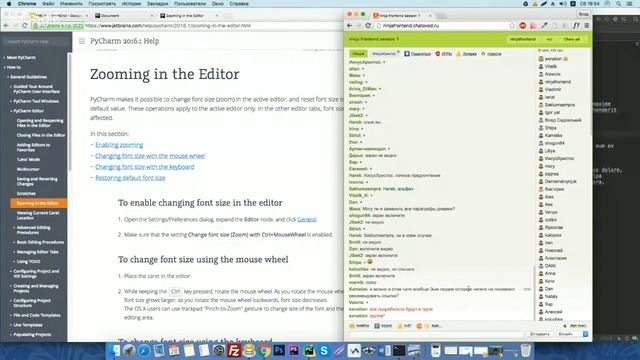Screen dimensions: 640x360
Task: Open PyCharm from the Dock
Action: point(309,351)
